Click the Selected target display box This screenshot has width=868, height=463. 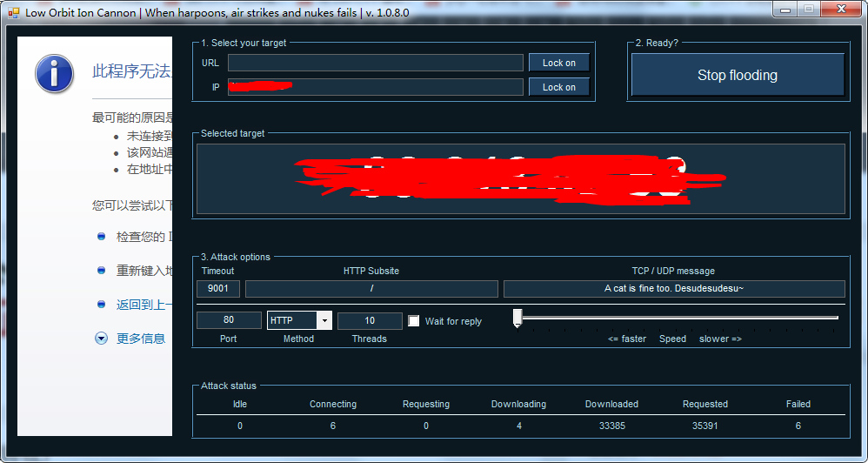pos(521,179)
